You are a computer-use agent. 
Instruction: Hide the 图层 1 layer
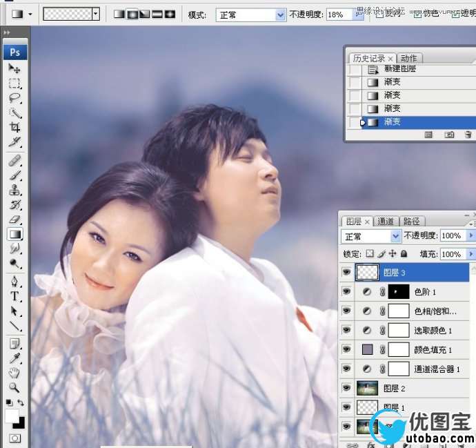pos(346,407)
